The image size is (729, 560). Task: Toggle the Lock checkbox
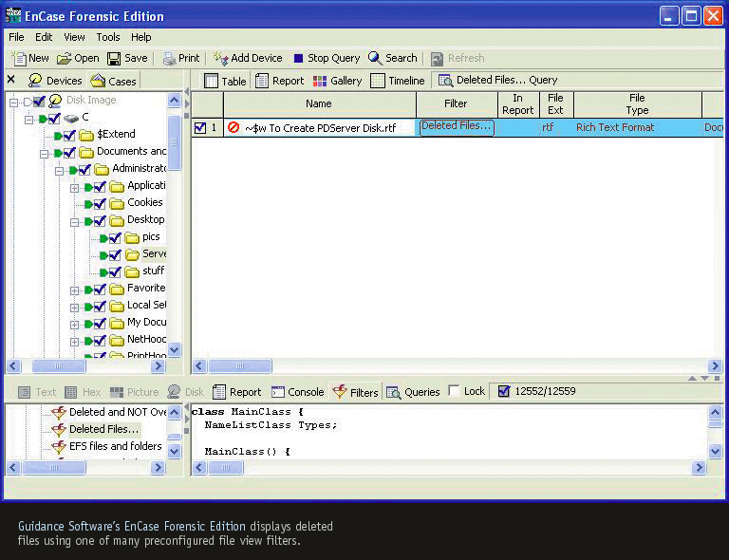[x=455, y=391]
